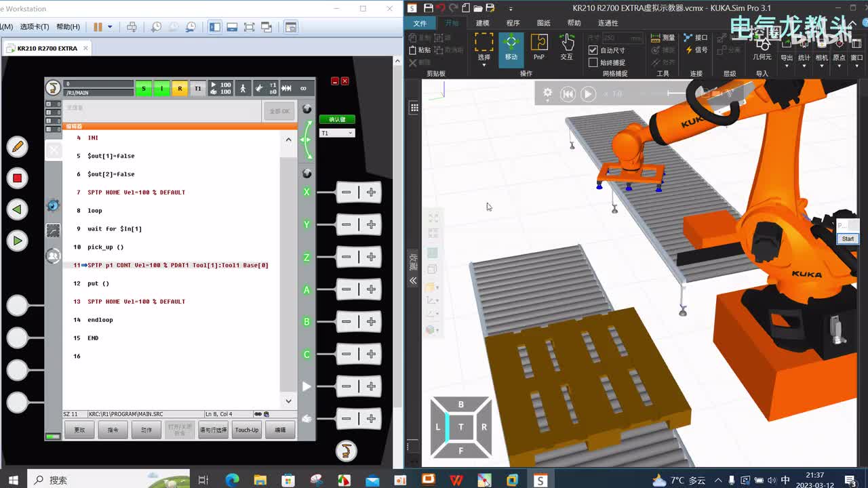Viewport: 868px width, 488px height.
Task: Open the pause dropdown arrow in Workstation toolbar
Action: coord(110,27)
